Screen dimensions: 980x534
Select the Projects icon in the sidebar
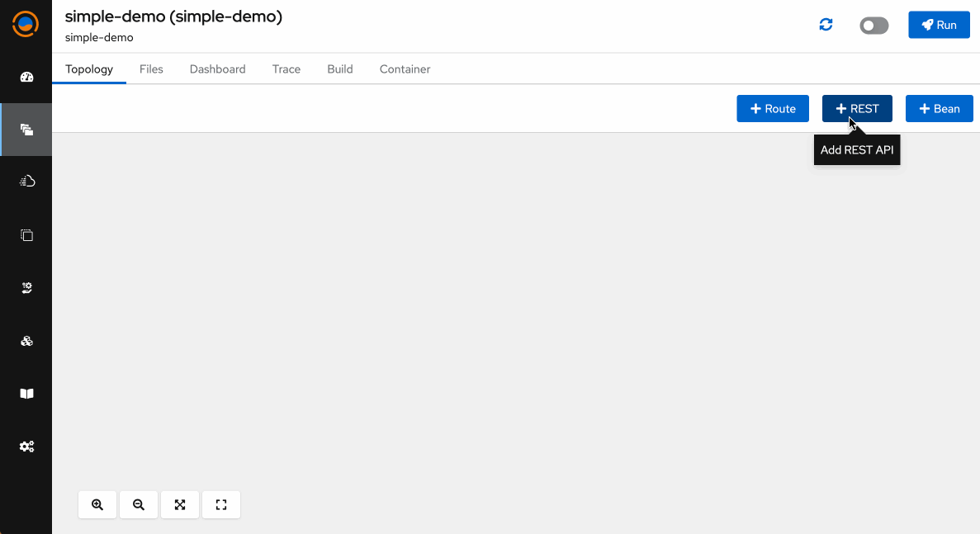click(x=26, y=130)
